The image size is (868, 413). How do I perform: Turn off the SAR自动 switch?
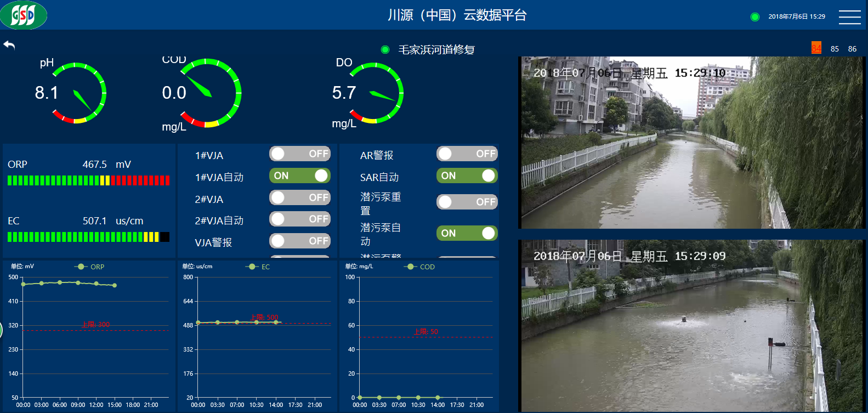tap(467, 176)
